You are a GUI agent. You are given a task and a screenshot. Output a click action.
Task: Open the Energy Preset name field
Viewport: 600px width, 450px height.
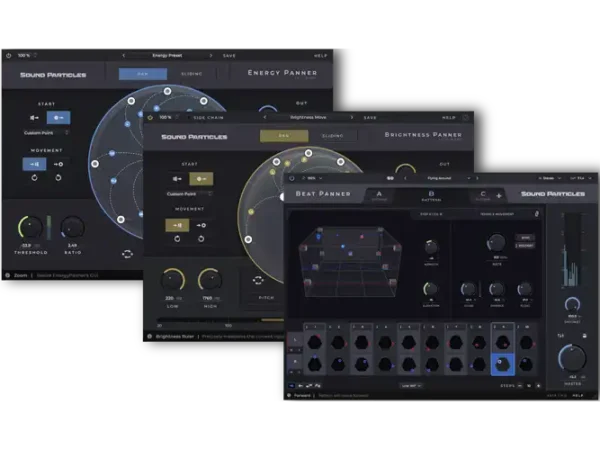(x=167, y=55)
